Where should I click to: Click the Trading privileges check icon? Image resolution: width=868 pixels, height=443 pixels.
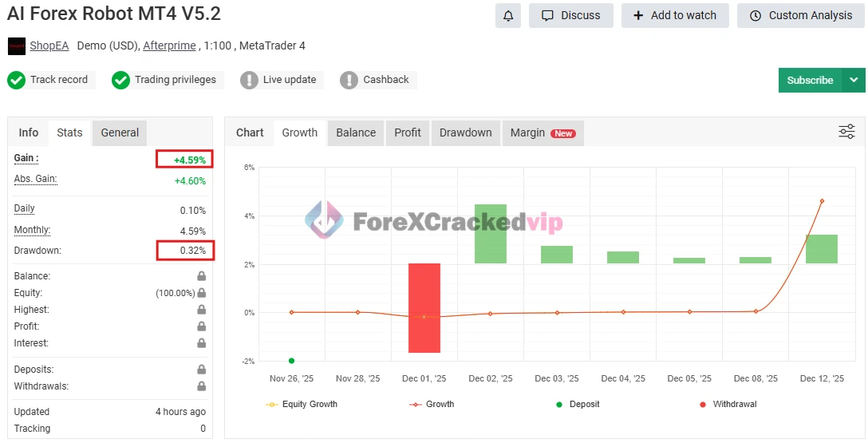pyautogui.click(x=120, y=81)
